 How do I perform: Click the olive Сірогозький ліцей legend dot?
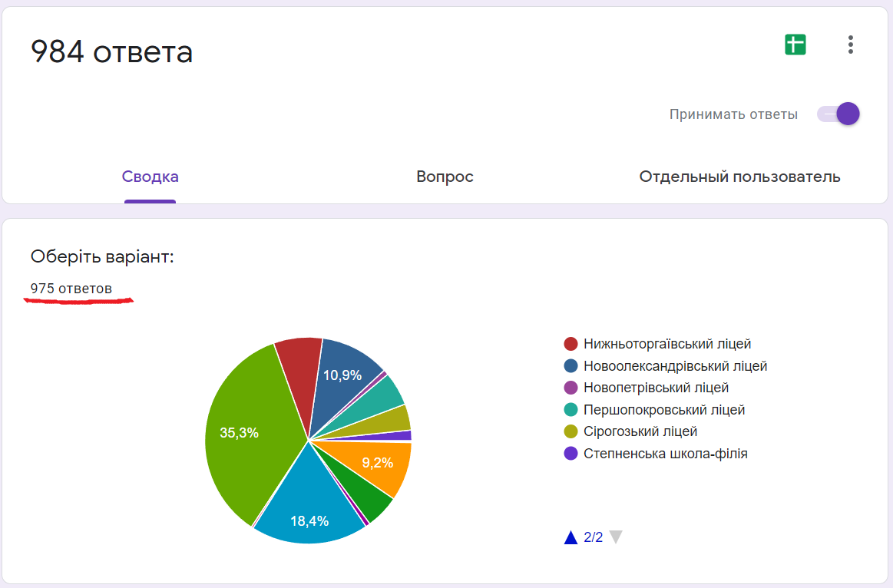pyautogui.click(x=571, y=431)
